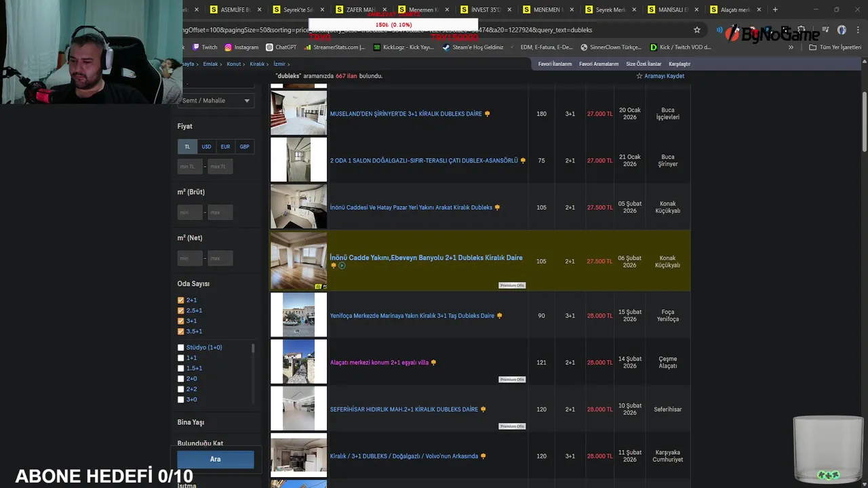Click the m² (Net) max field
868x488 pixels.
click(x=220, y=258)
